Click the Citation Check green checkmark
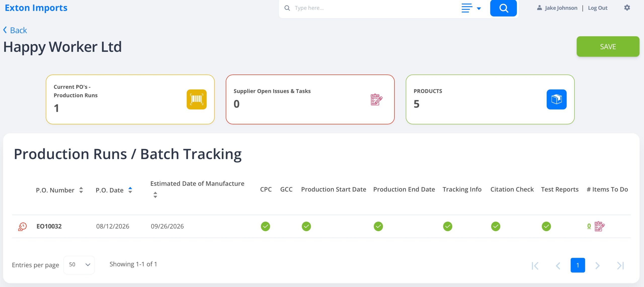The height and width of the screenshot is (287, 644). [x=496, y=226]
